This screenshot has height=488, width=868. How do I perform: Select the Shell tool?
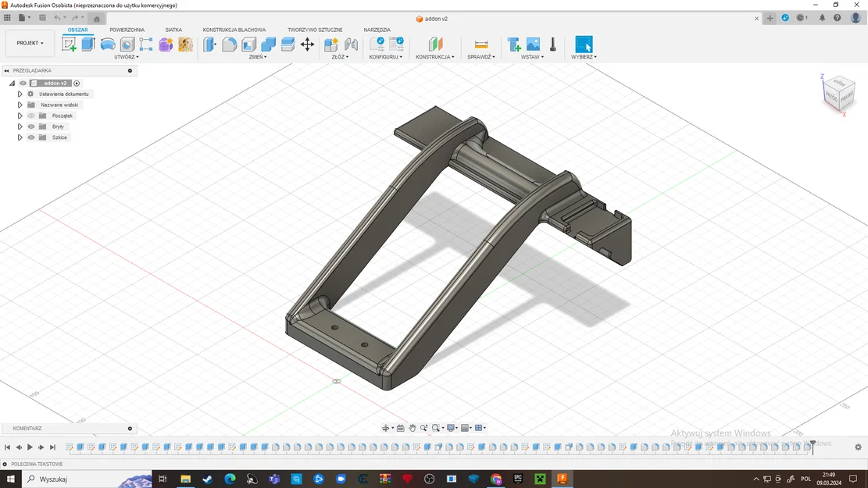(249, 45)
